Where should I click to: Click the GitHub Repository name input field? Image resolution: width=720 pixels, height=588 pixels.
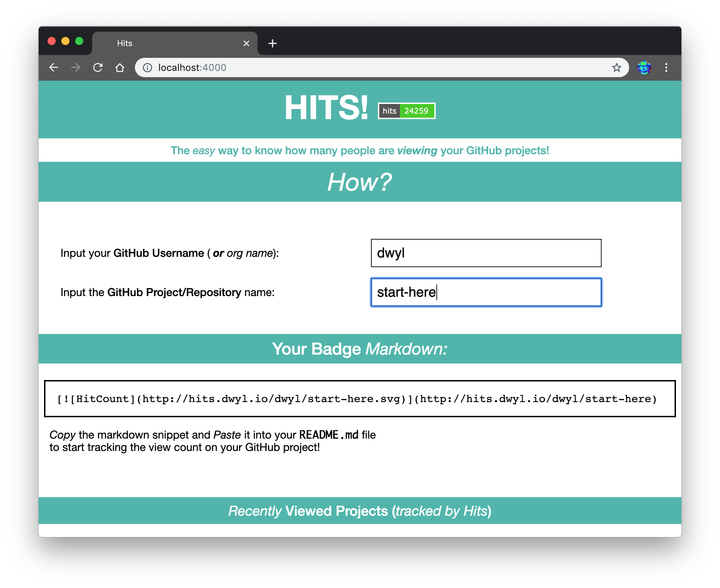coord(486,292)
